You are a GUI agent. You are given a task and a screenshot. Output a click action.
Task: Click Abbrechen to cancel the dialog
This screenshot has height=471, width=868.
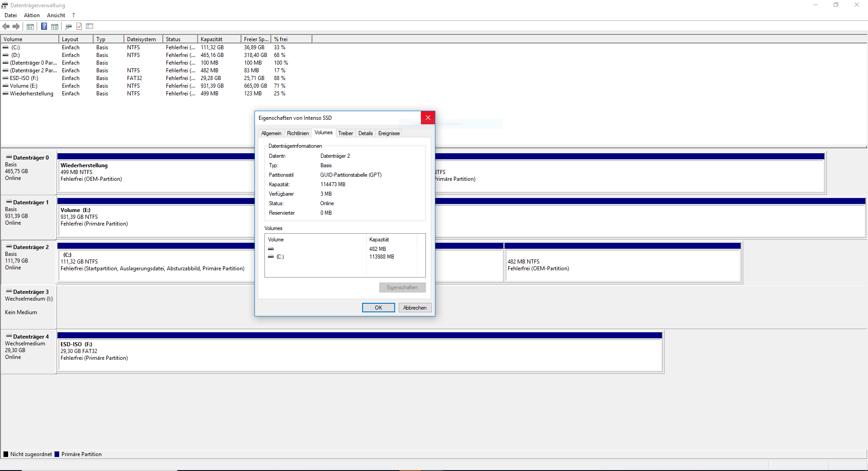415,308
